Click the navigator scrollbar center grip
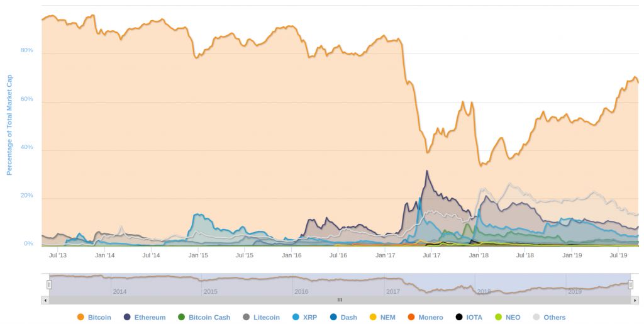 pyautogui.click(x=340, y=300)
